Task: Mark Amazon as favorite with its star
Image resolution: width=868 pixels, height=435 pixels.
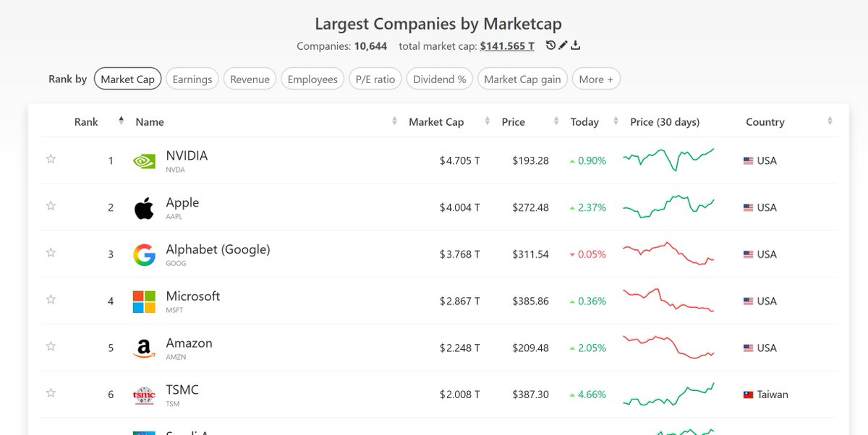Action: [51, 347]
